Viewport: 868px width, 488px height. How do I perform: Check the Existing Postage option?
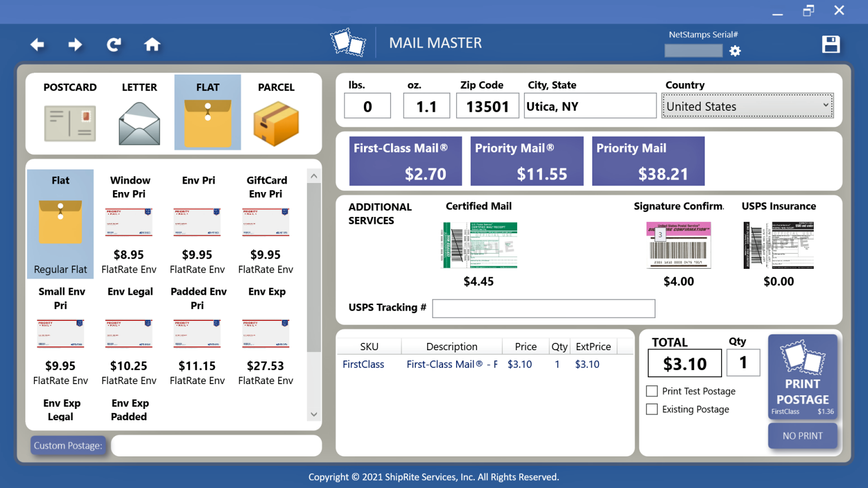(x=651, y=409)
